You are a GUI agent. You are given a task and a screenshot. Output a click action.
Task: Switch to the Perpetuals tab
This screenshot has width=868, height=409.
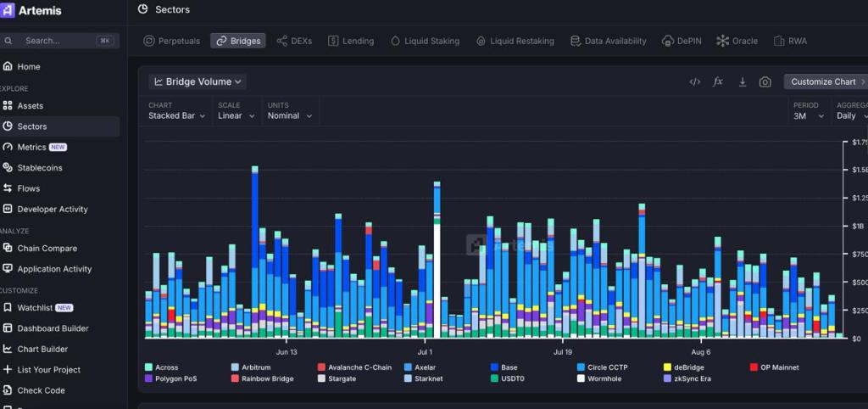pos(172,41)
